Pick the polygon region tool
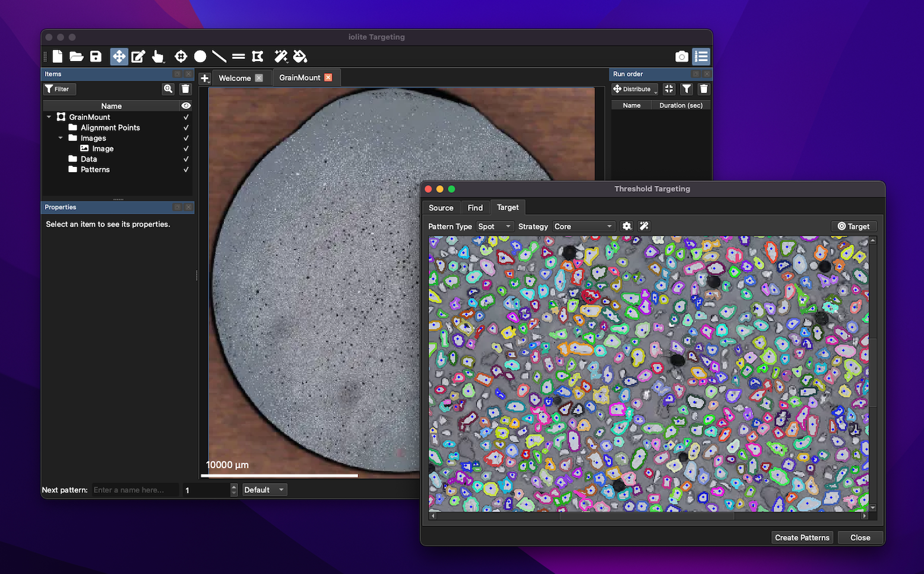 (258, 56)
